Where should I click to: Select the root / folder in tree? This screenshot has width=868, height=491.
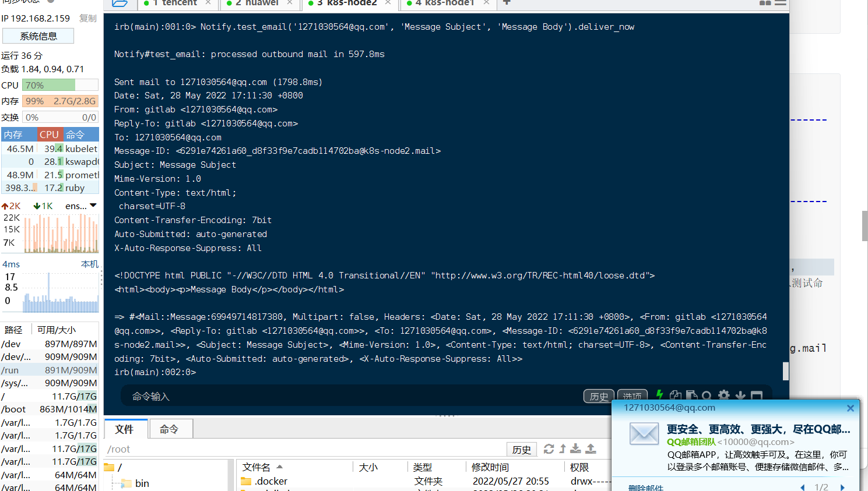(x=113, y=468)
